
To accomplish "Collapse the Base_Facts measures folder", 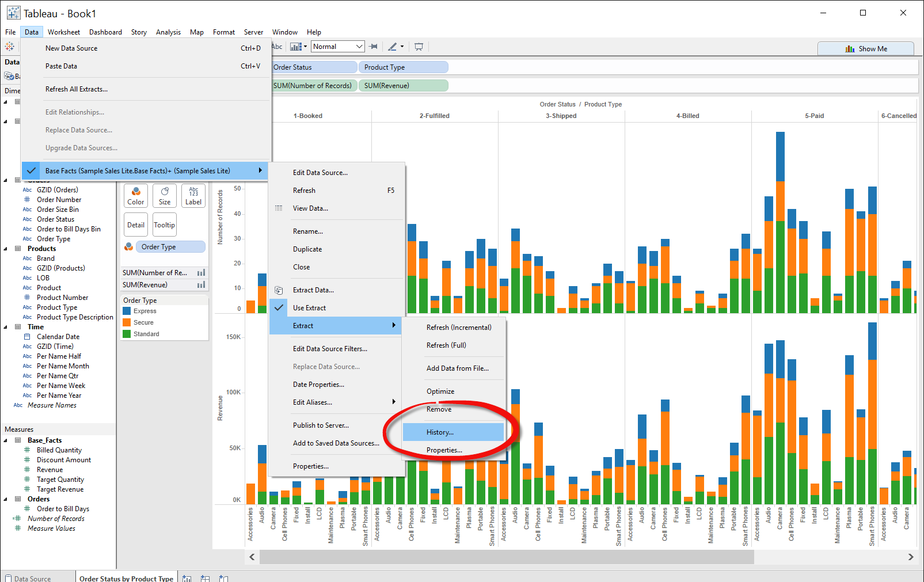I will click(6, 440).
